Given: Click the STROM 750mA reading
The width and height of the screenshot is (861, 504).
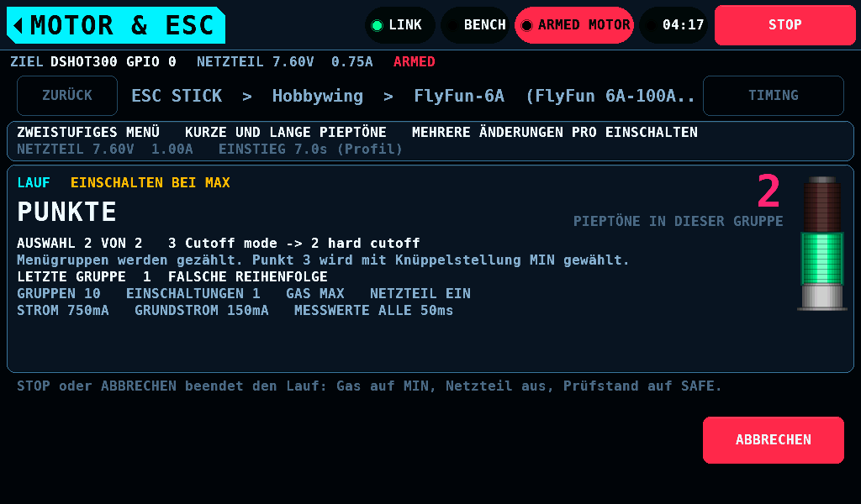Looking at the screenshot, I should (x=63, y=311).
